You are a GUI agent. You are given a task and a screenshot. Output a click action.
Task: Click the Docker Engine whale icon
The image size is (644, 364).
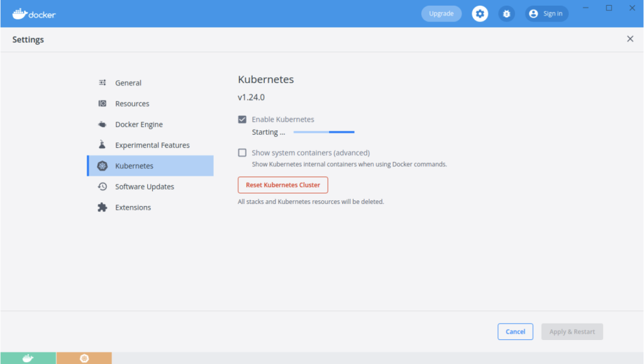[103, 125]
